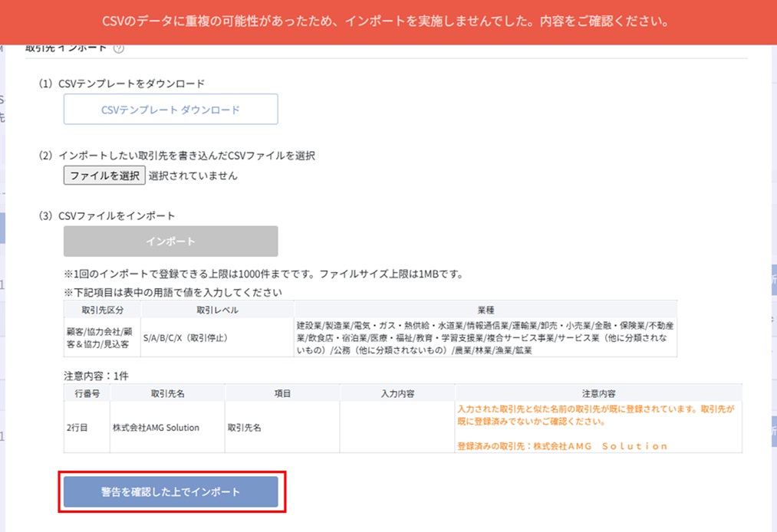
Task: Click the 業種 header in reference table
Action: (486, 310)
